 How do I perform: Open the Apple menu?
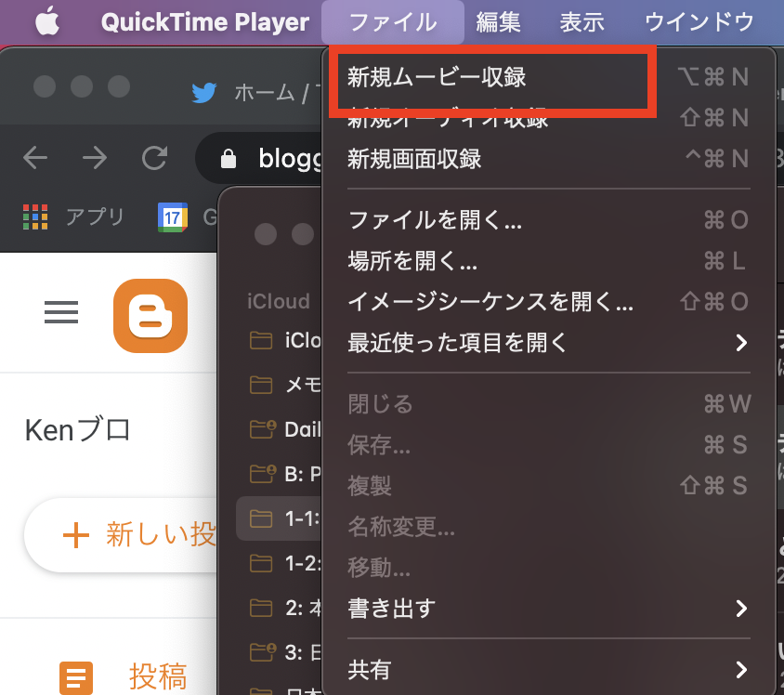pyautogui.click(x=47, y=22)
